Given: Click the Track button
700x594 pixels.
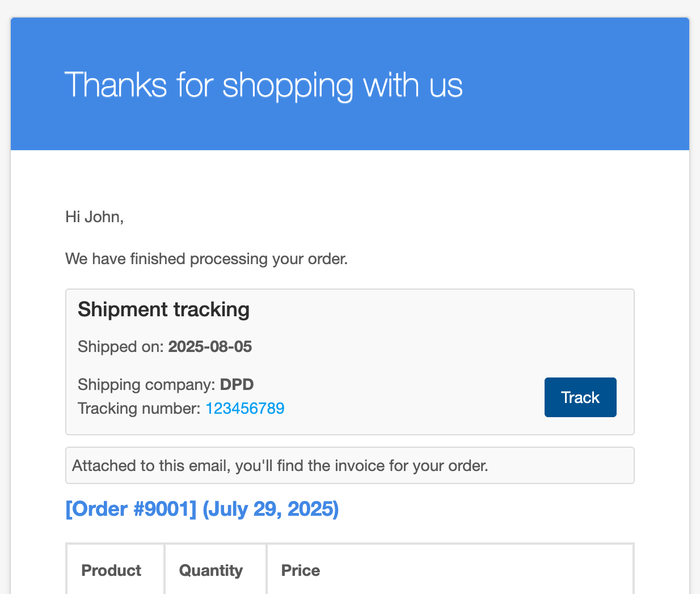Looking at the screenshot, I should 580,397.
